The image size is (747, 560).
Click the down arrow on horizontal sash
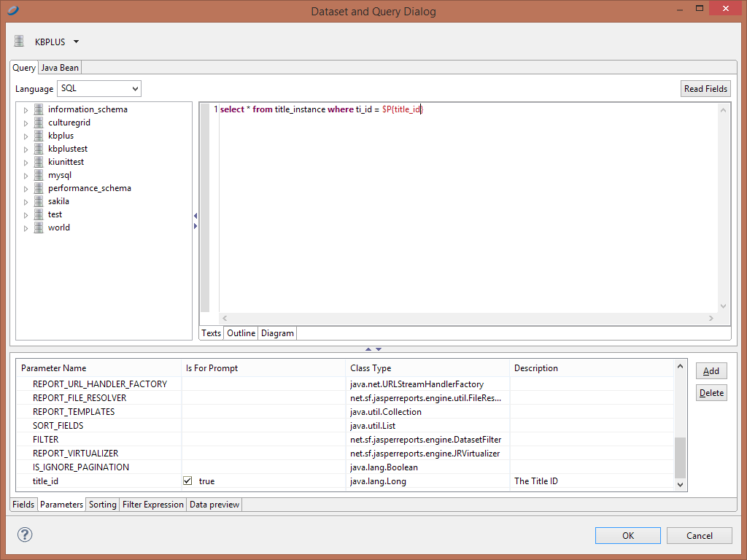pos(379,349)
